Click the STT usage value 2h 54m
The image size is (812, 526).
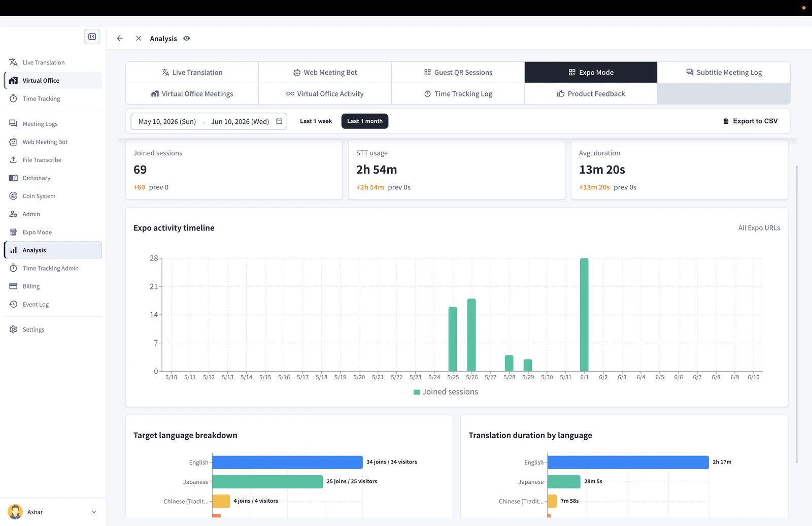pyautogui.click(x=377, y=170)
